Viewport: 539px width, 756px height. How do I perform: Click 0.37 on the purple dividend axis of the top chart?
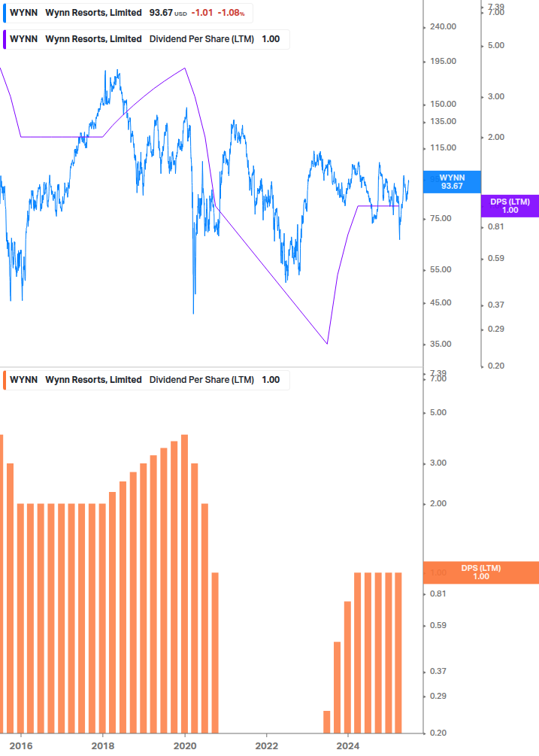[x=496, y=305]
